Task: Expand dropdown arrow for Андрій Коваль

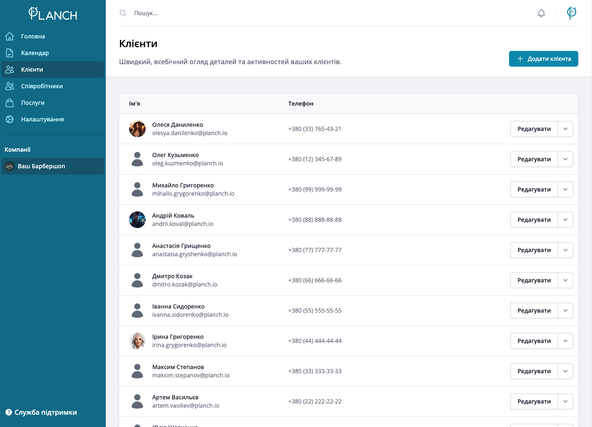Action: pos(565,220)
